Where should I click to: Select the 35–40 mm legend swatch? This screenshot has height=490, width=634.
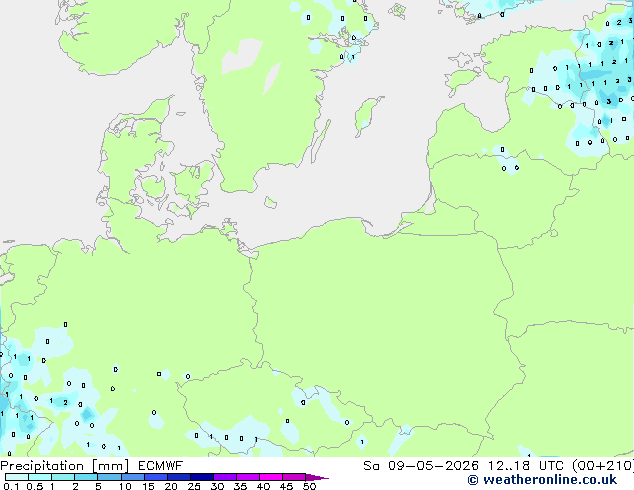pos(247,477)
